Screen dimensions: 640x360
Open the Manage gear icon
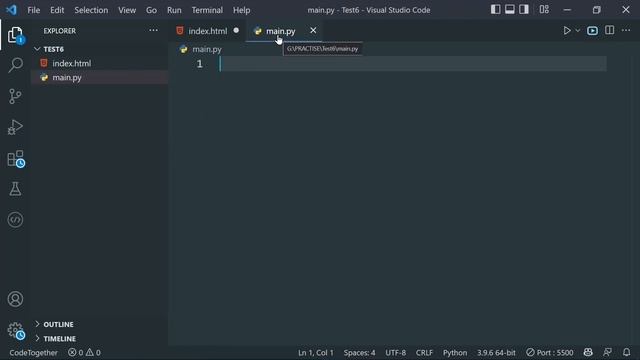tap(16, 331)
